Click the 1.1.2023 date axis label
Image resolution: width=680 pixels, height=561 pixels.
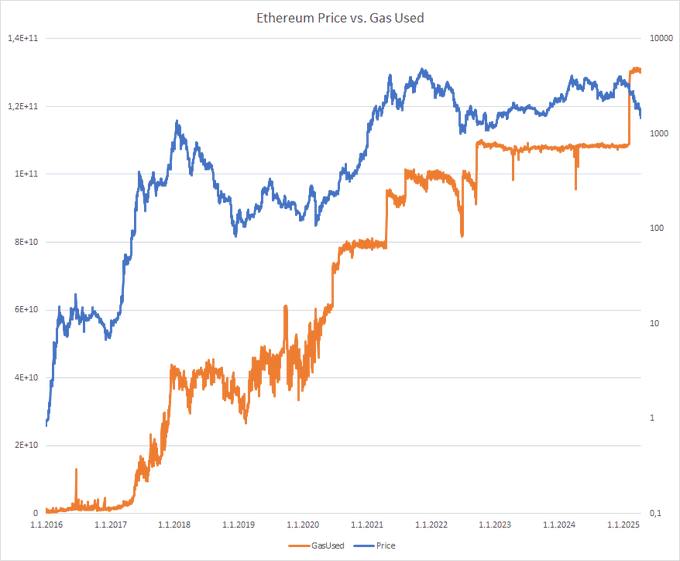[x=495, y=525]
